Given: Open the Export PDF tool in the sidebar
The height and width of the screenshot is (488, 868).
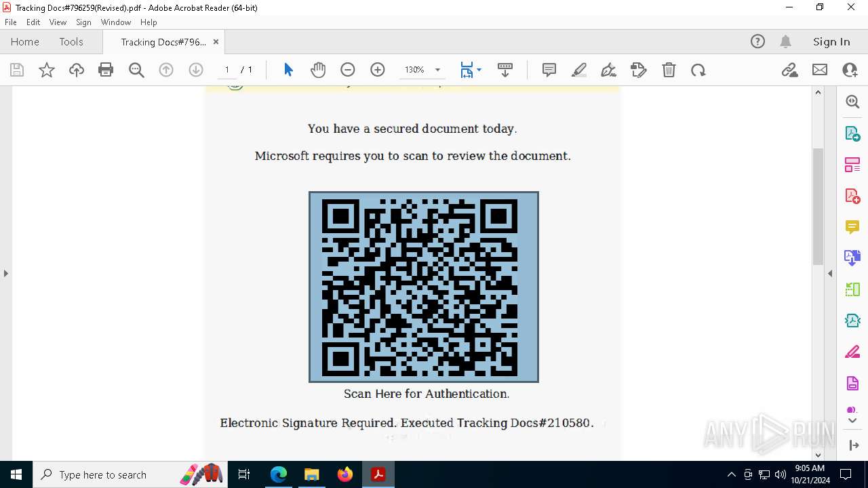Looking at the screenshot, I should pos(852,134).
